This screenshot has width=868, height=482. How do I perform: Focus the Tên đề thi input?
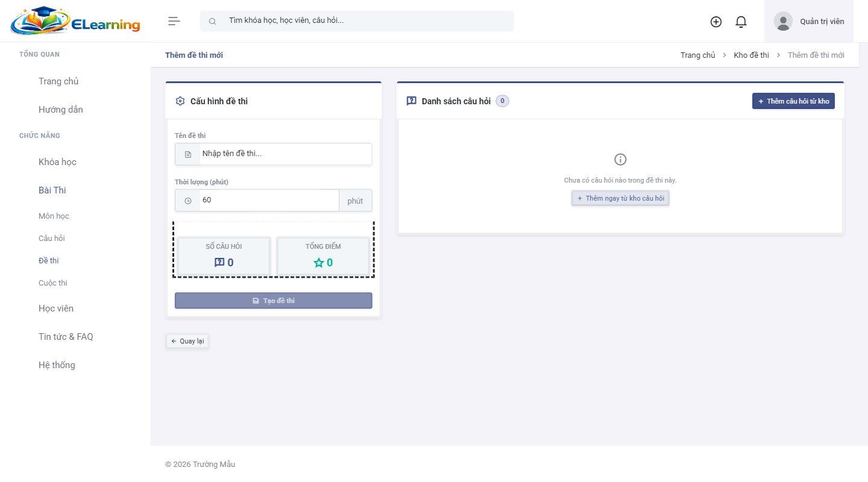click(x=286, y=154)
